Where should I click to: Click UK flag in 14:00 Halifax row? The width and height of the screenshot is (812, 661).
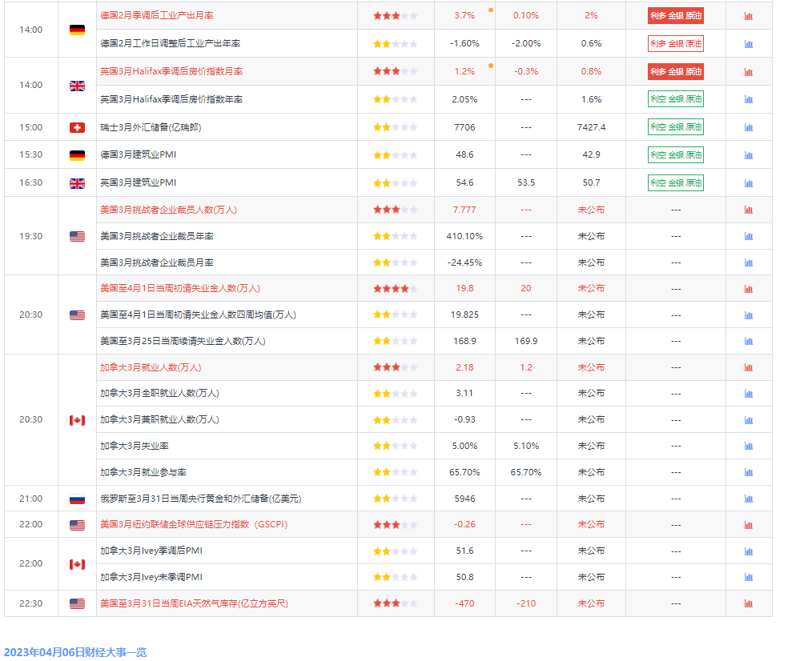[x=77, y=86]
